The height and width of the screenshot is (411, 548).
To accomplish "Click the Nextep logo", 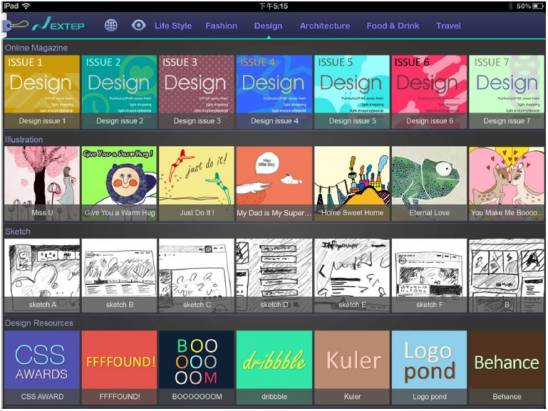I will click(59, 24).
